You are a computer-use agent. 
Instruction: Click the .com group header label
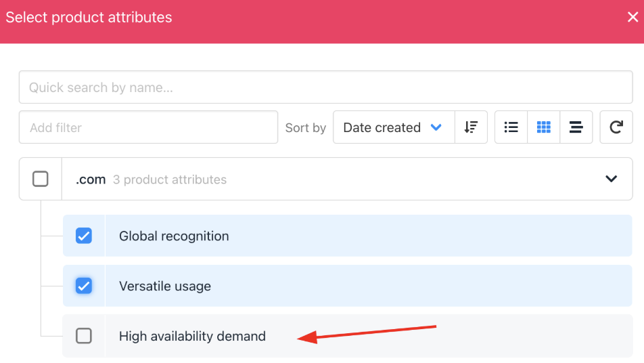coord(91,179)
